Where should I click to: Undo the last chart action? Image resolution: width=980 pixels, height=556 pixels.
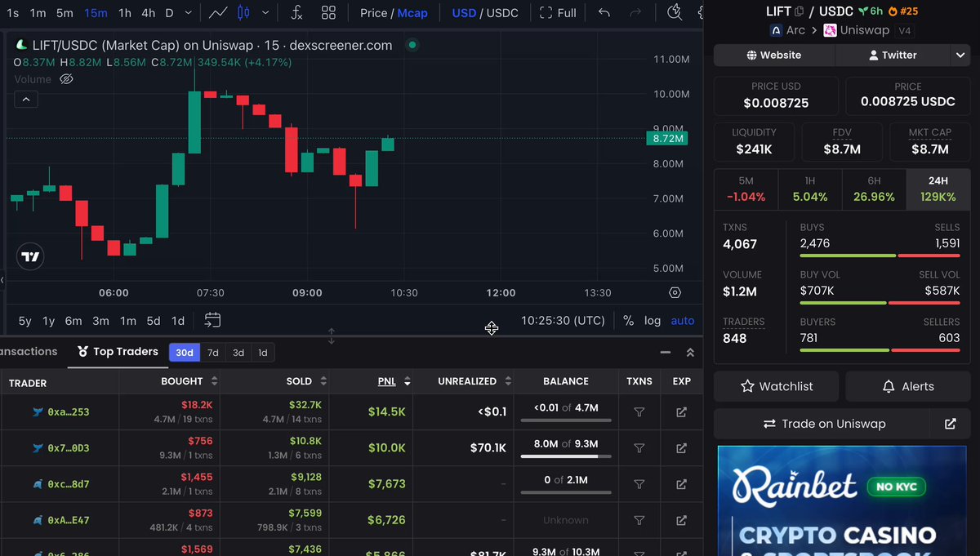click(604, 13)
